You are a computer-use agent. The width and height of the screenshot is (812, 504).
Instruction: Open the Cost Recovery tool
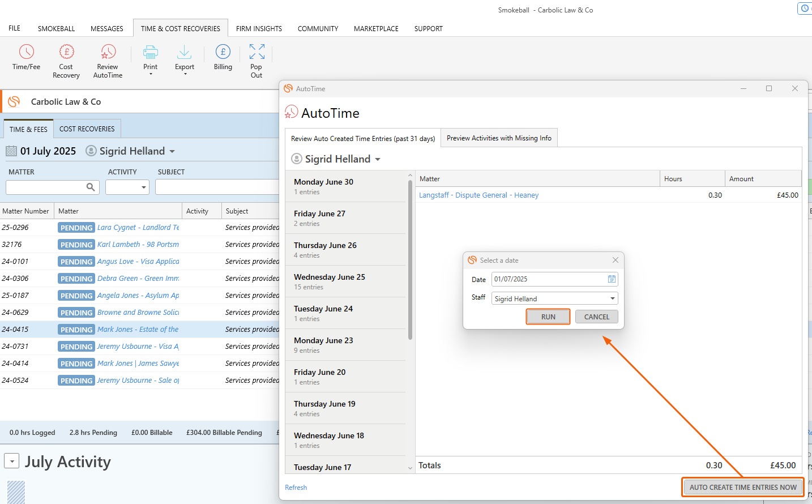coord(66,62)
